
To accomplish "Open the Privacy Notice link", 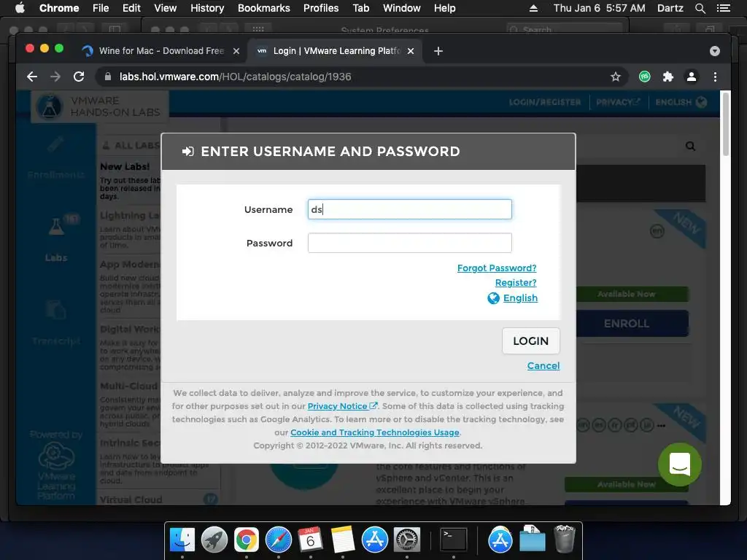I will (x=343, y=406).
